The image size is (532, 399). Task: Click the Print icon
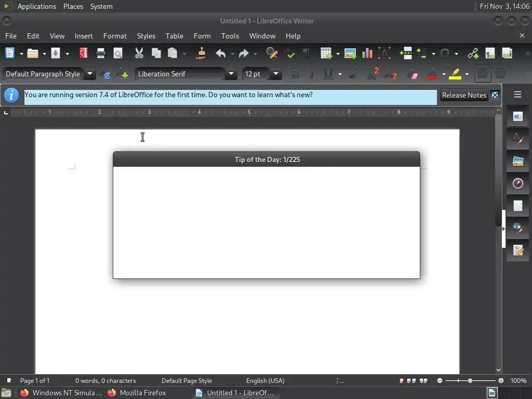coord(101,54)
